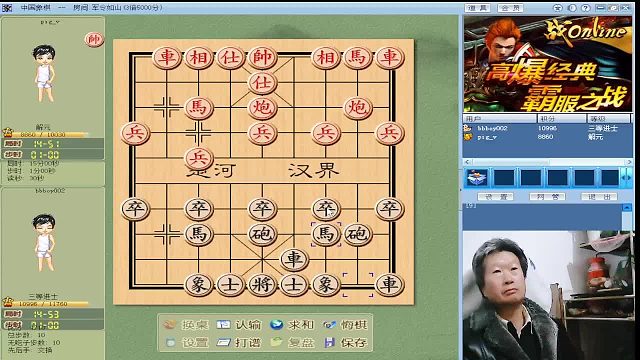Select the black 馬 with selection brackets

[326, 234]
